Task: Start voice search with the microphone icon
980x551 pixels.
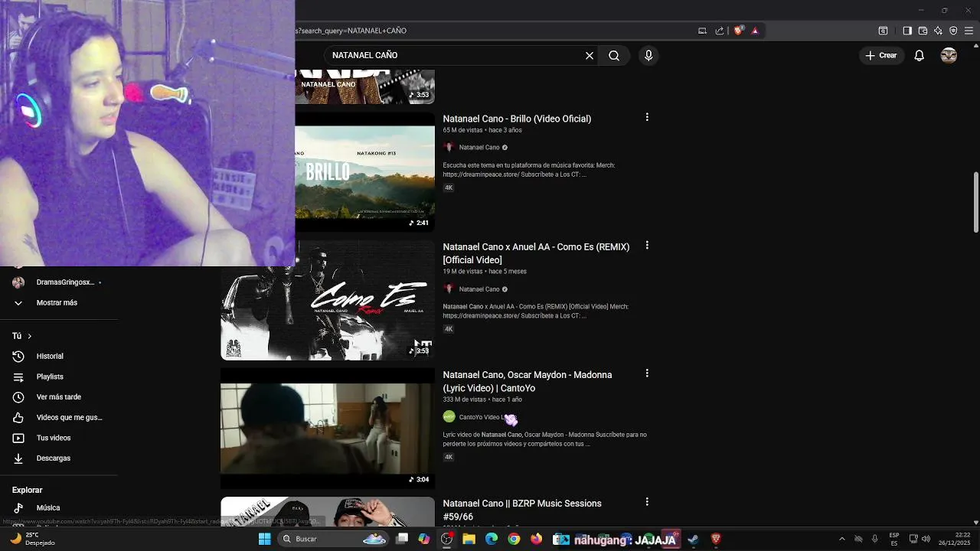Action: (x=648, y=55)
